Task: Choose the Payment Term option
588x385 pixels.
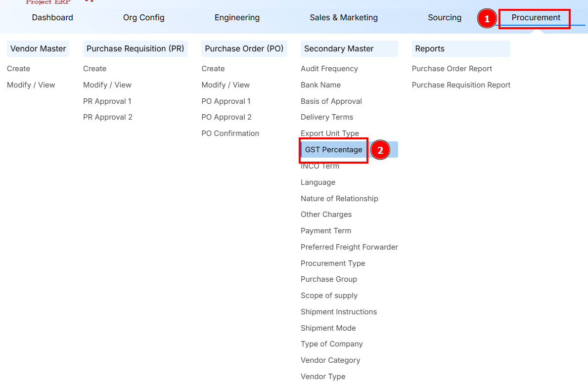Action: pyautogui.click(x=326, y=231)
